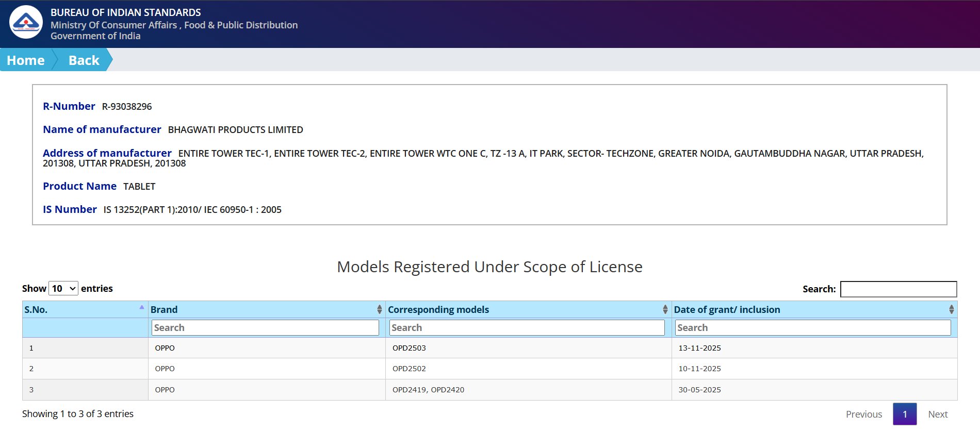Click sort arrows on Date of grant column

951,309
